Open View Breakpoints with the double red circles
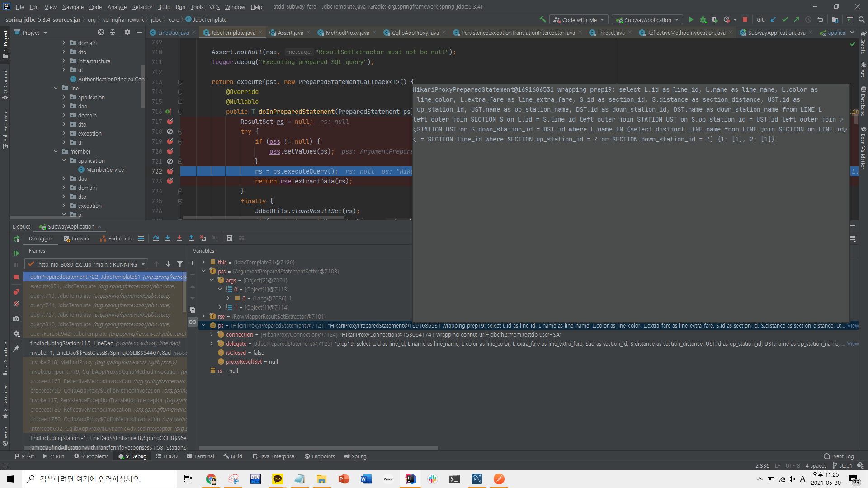The width and height of the screenshot is (868, 488). (x=16, y=292)
